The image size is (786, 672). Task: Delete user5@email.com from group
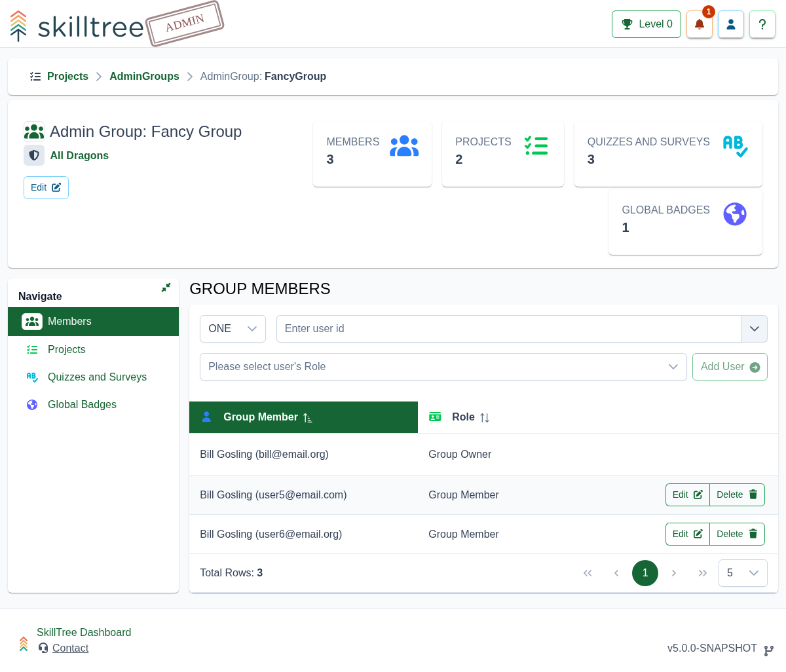coord(738,495)
